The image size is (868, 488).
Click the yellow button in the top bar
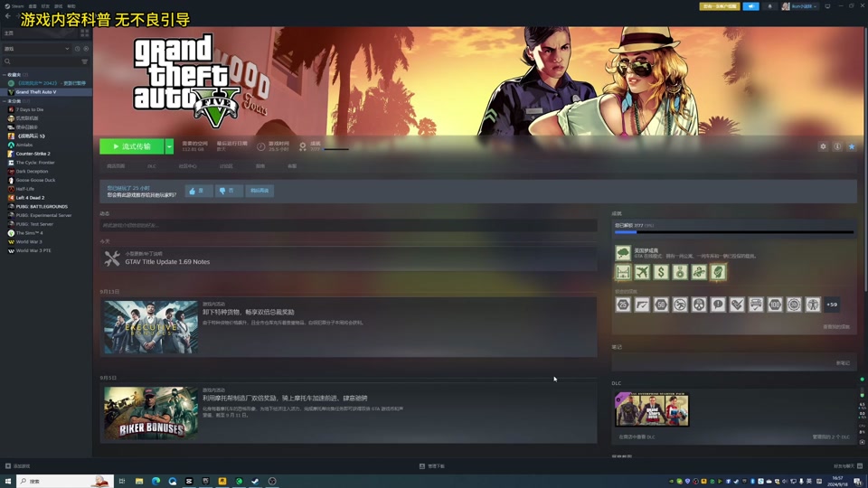point(720,6)
